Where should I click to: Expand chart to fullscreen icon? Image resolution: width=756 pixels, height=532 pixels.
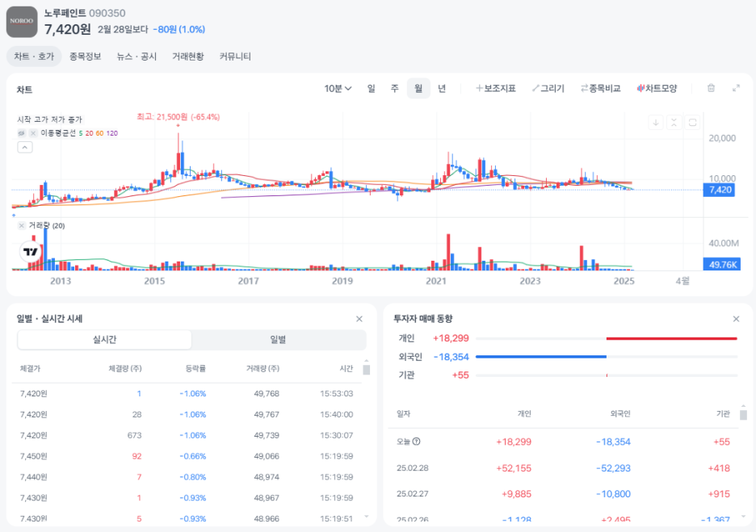coord(737,88)
